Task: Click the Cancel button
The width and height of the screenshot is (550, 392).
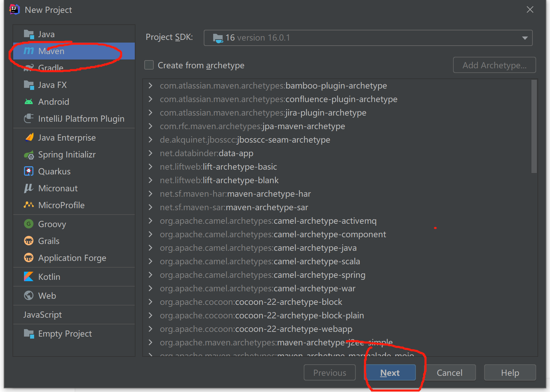Action: coord(449,372)
